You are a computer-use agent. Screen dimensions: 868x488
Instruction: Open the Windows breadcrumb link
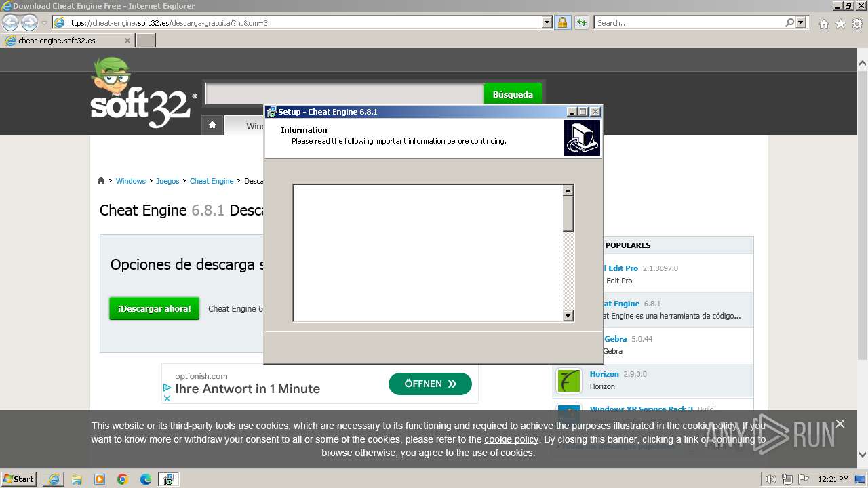point(131,181)
